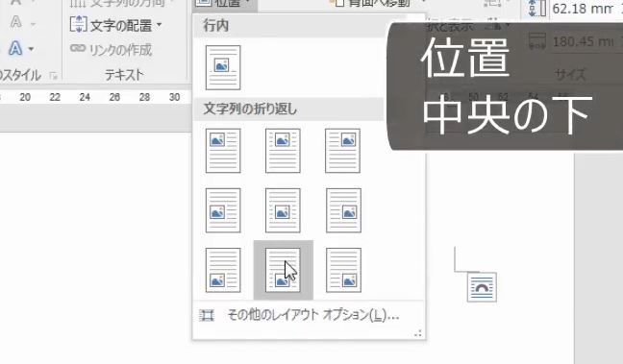Choose bottom center (中央の下) position
Viewport: 623px width, 364px height.
pyautogui.click(x=283, y=270)
